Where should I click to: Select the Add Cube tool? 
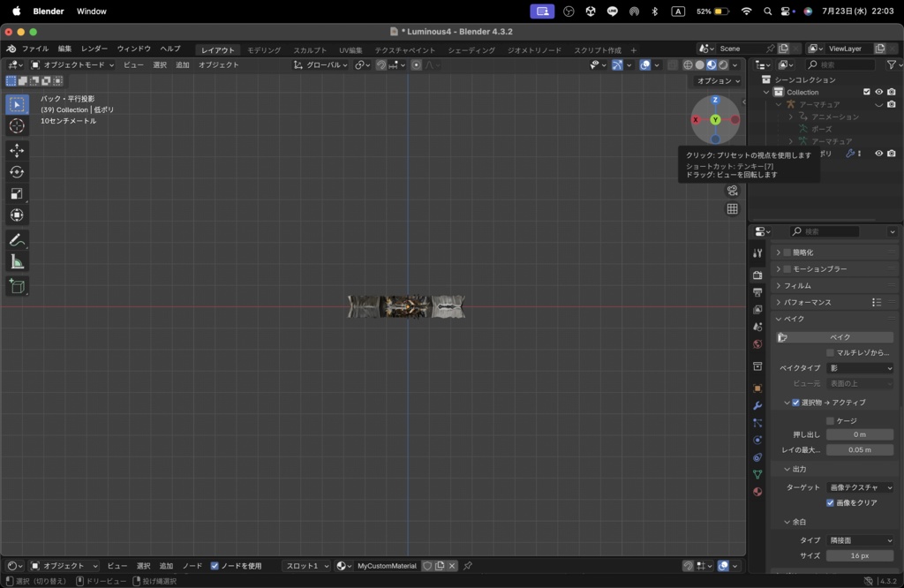pyautogui.click(x=17, y=286)
